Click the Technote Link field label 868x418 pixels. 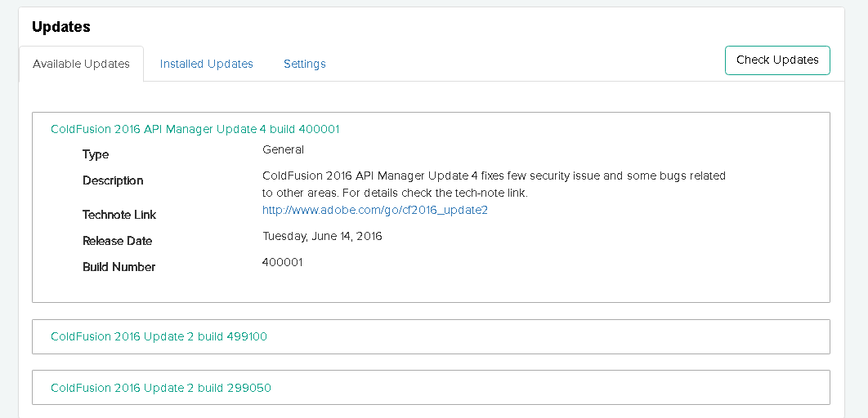click(x=119, y=215)
